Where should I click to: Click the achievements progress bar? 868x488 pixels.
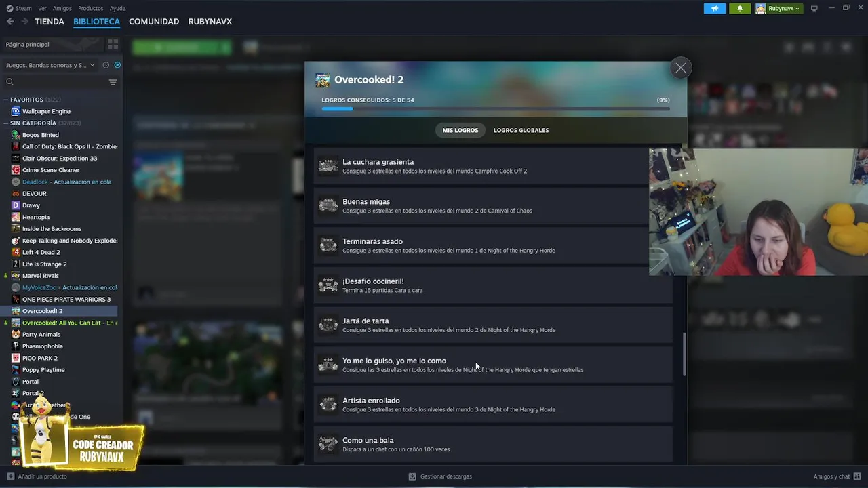[x=496, y=108]
